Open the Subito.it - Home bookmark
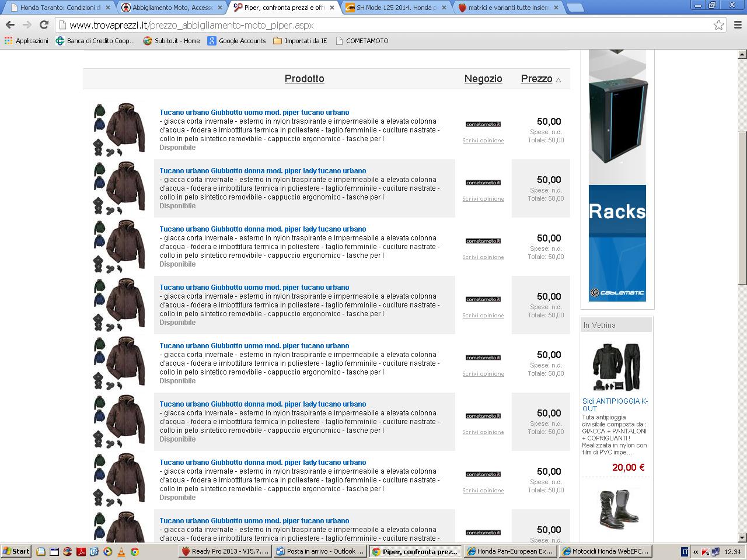The image size is (747, 560). 172,41
